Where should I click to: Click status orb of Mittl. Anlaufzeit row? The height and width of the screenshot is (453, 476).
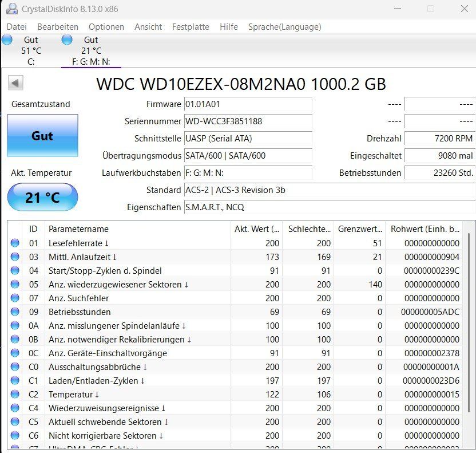[x=15, y=257]
